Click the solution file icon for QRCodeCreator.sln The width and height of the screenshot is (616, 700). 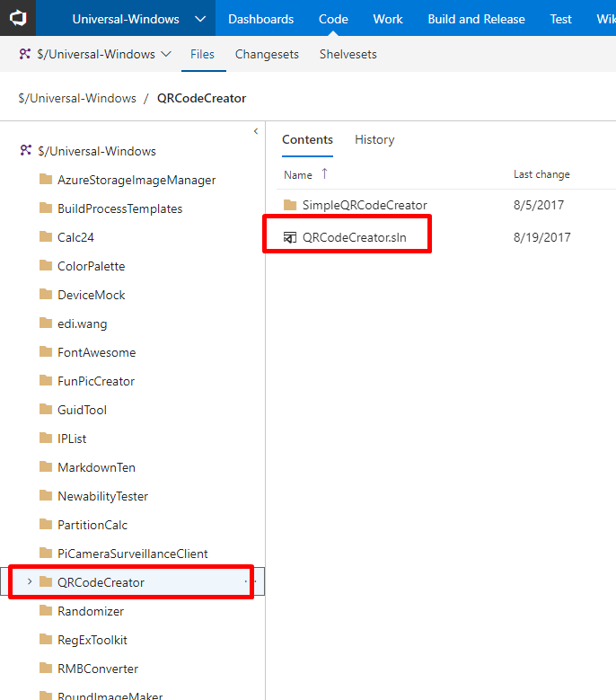pyautogui.click(x=290, y=237)
